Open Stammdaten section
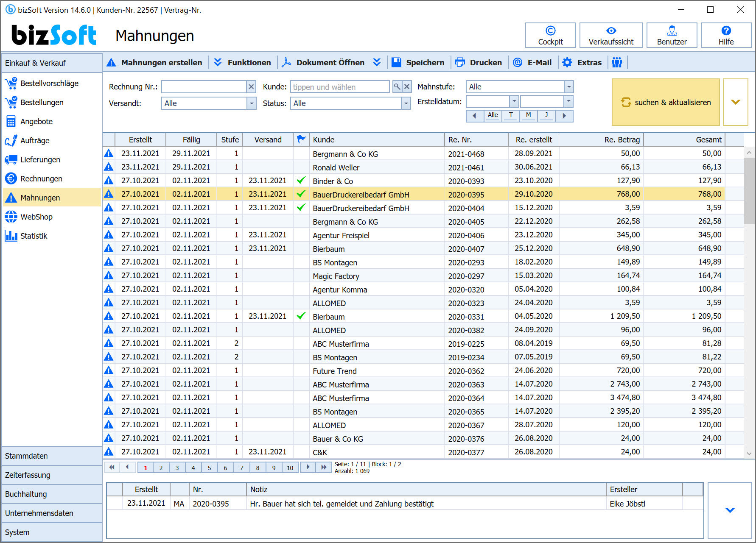 tap(52, 456)
